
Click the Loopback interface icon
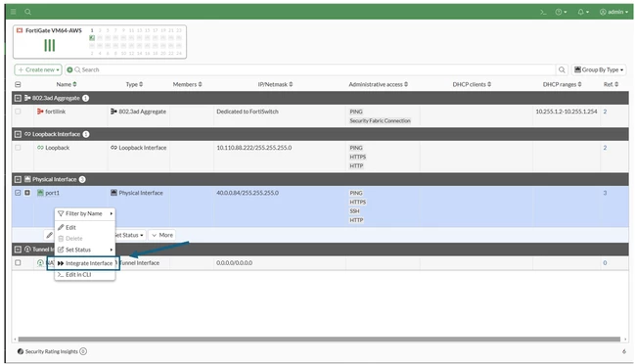(x=40, y=148)
